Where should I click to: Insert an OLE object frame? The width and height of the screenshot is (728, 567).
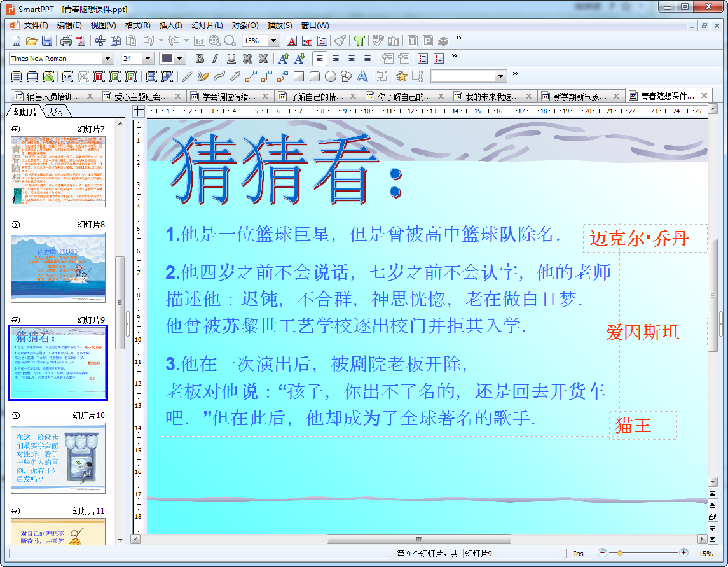[x=67, y=76]
